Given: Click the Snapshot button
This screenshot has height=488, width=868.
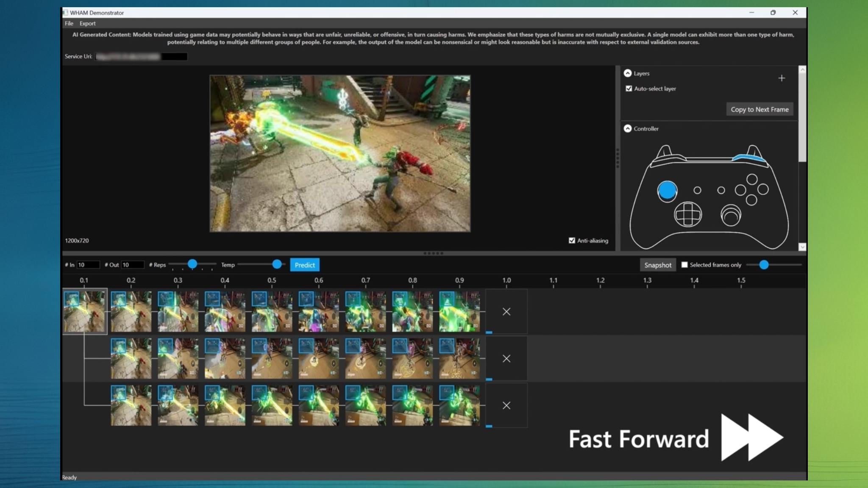Looking at the screenshot, I should tap(658, 265).
